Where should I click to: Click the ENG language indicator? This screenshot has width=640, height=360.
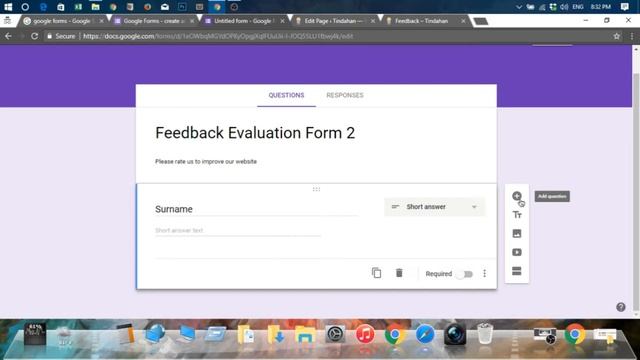click(x=578, y=7)
